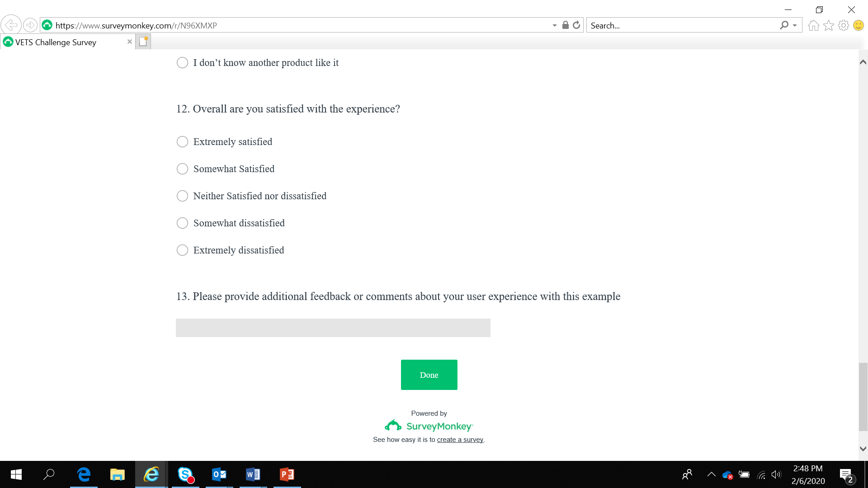The image size is (868, 488).
Task: Open a new browser tab
Action: point(143,42)
